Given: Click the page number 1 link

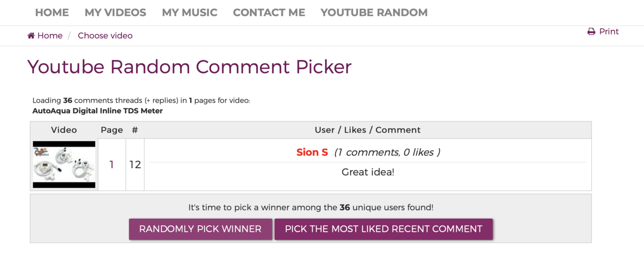Looking at the screenshot, I should click(112, 165).
